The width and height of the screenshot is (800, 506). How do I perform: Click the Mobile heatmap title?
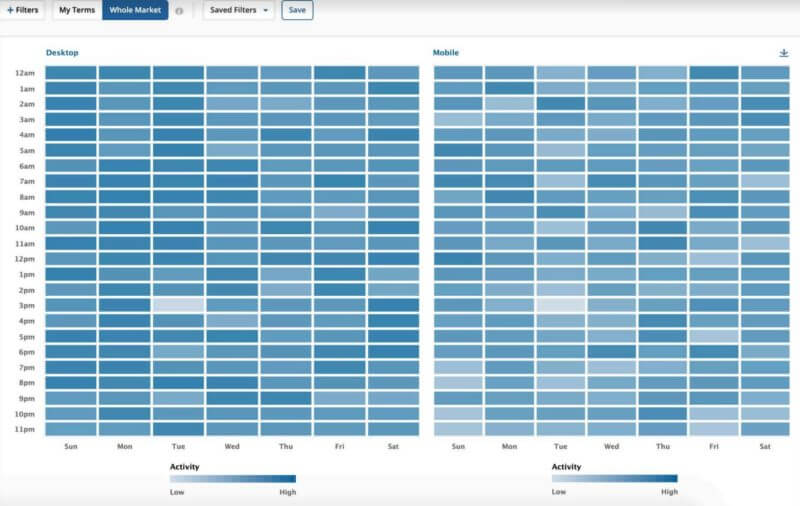(446, 52)
